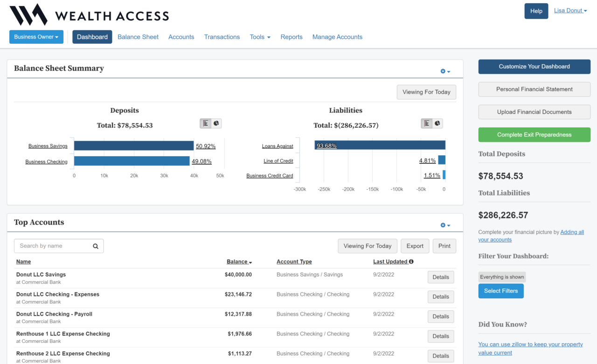Open the Tools dropdown menu
This screenshot has width=597, height=364.
point(260,37)
